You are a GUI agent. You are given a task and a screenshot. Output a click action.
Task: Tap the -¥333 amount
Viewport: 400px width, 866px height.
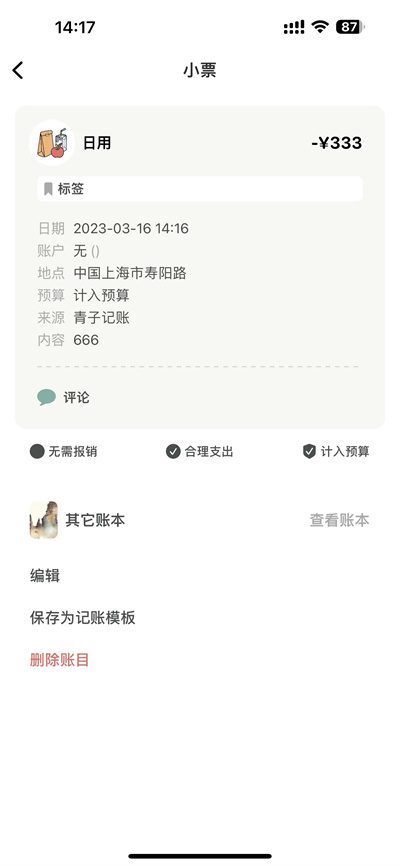(x=336, y=143)
